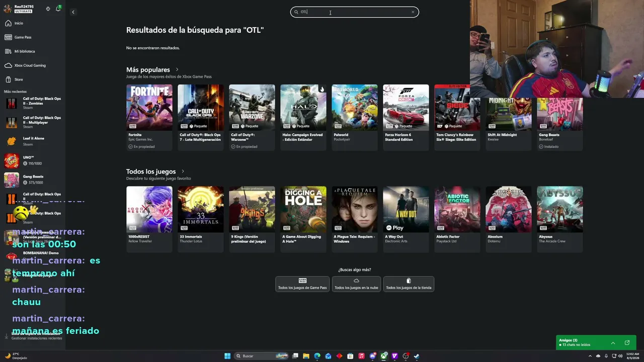Open the Gang Beasts card in Más populares
Viewport: 644px width, 362px height.
click(x=559, y=123)
